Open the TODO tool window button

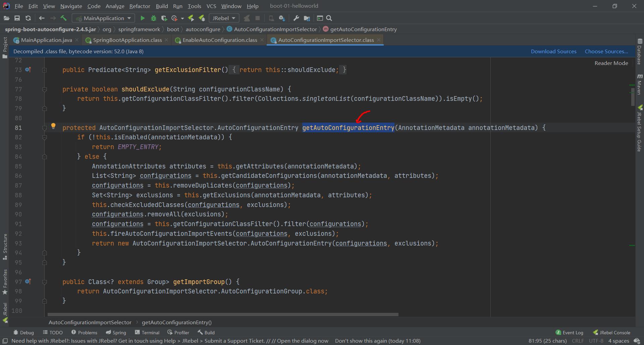[x=53, y=332]
